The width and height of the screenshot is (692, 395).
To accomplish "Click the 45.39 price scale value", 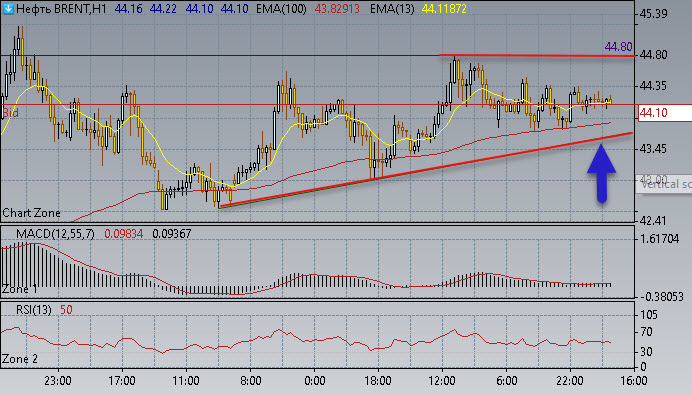I will coord(653,14).
